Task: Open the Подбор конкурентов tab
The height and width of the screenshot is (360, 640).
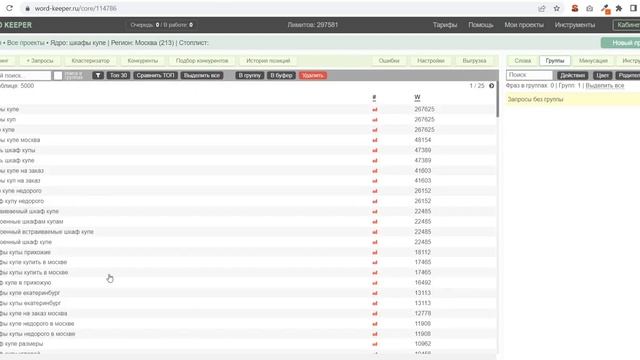Action: click(x=202, y=61)
